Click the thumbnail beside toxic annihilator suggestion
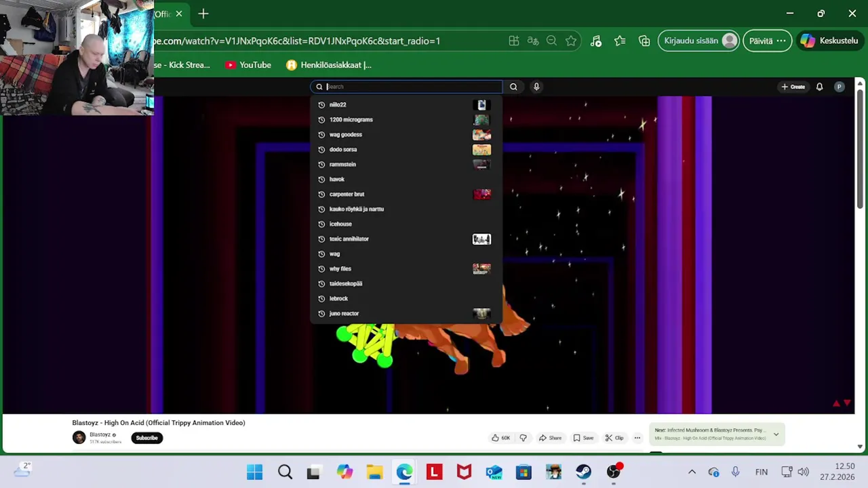The width and height of the screenshot is (868, 488). click(481, 239)
